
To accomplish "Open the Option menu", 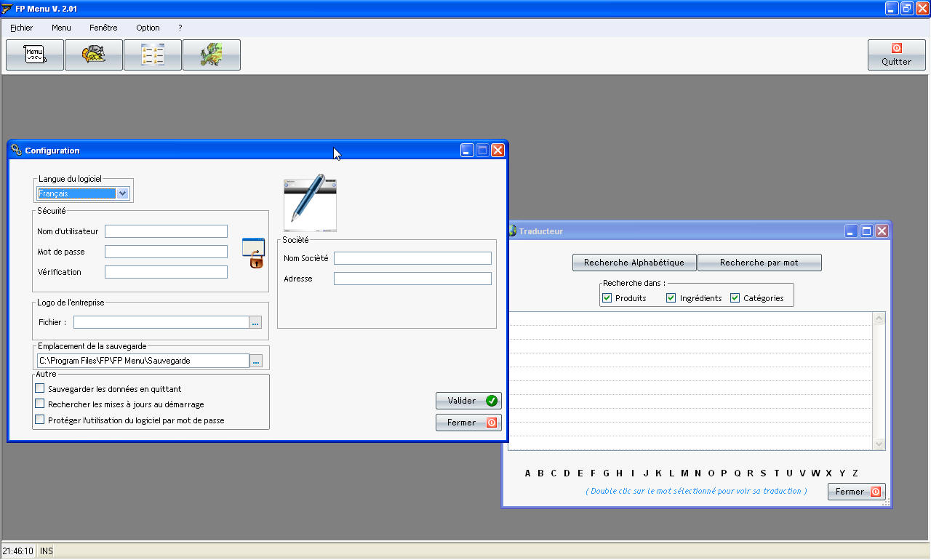I will click(x=148, y=28).
